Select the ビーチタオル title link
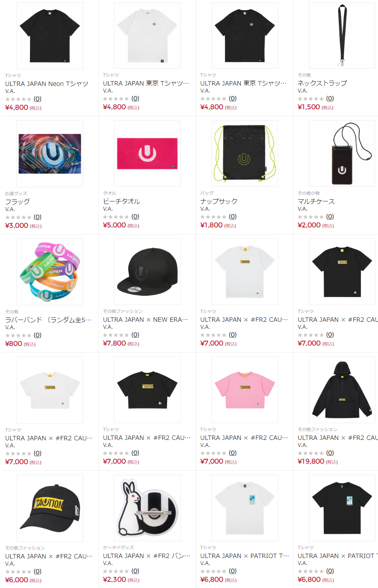Viewport: 378px width, 588px height. [x=121, y=201]
